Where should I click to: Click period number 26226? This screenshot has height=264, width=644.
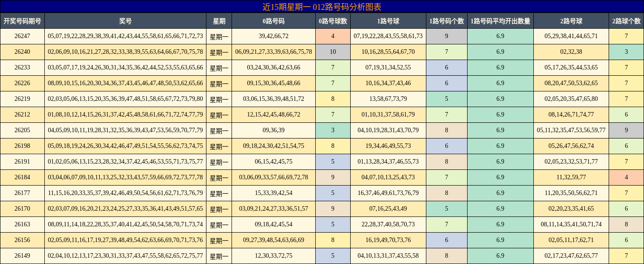coord(22,83)
